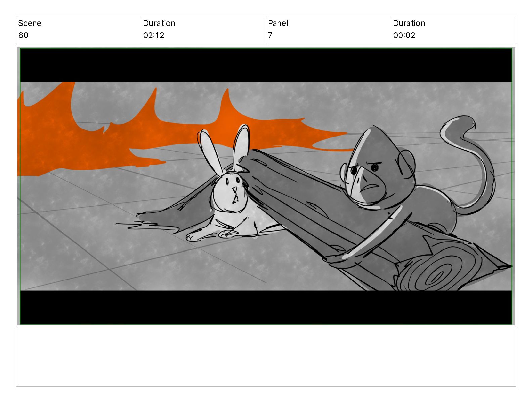Image resolution: width=532 pixels, height=411 pixels.
Task: Click the empty notes box below the image
Action: 266,359
